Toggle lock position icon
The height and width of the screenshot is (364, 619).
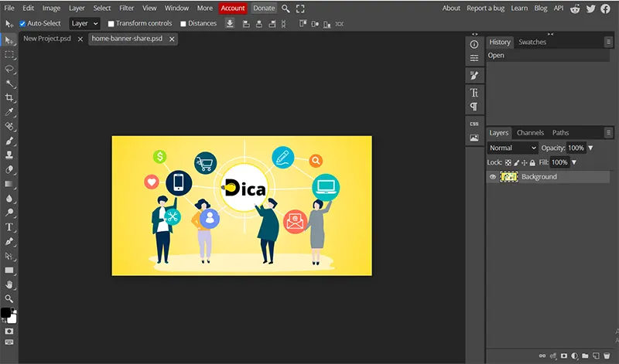[525, 162]
